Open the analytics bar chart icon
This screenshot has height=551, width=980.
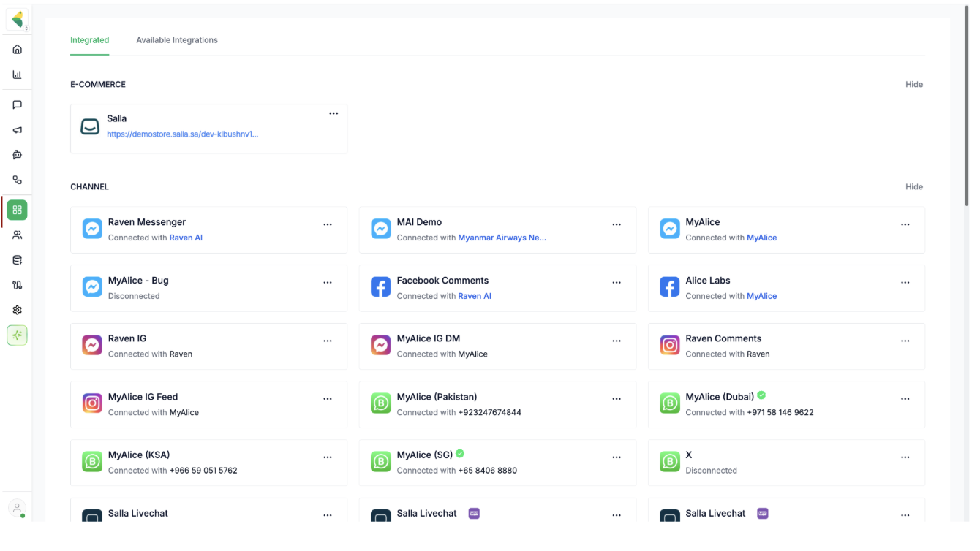(18, 75)
